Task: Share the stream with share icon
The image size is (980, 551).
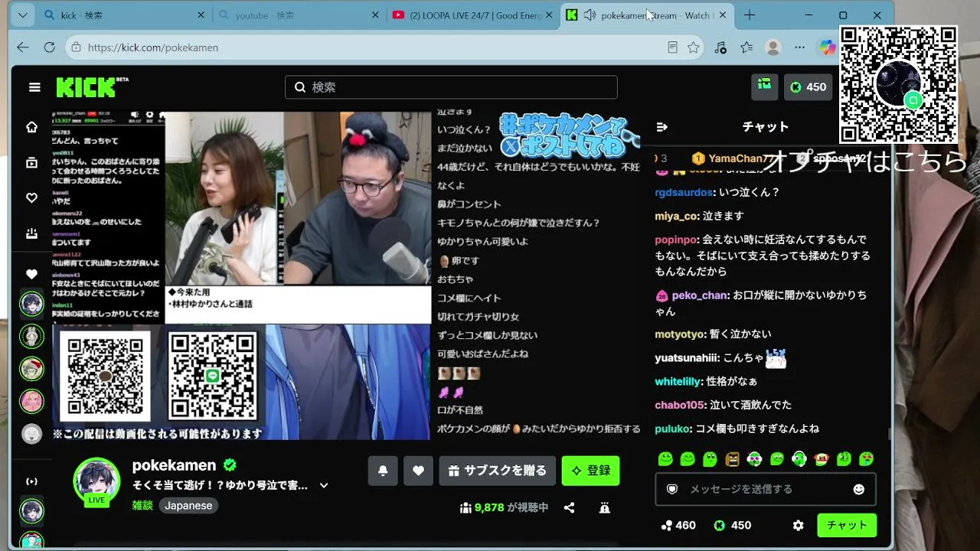Action: [x=569, y=507]
